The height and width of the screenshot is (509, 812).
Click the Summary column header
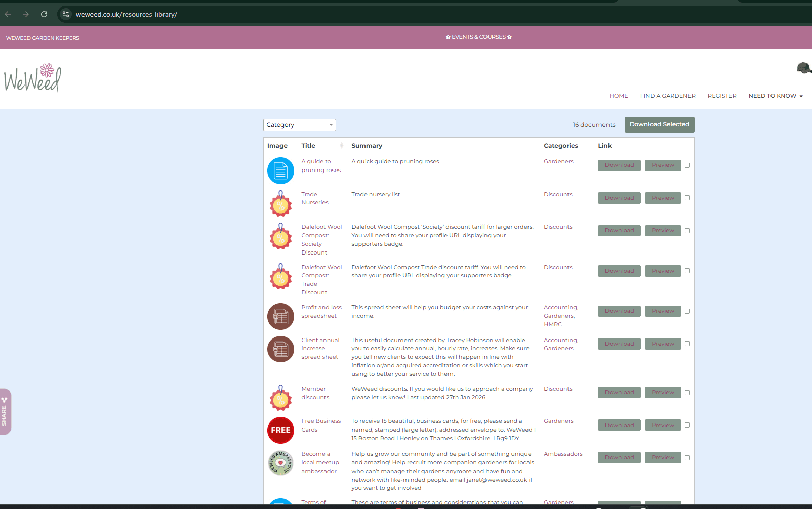tap(367, 146)
